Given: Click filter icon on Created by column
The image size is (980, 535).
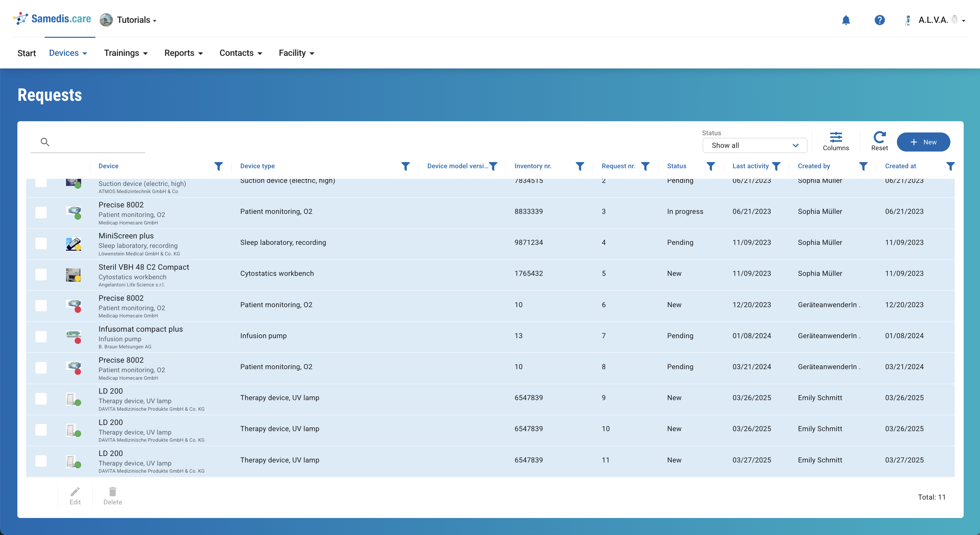Looking at the screenshot, I should (x=863, y=166).
